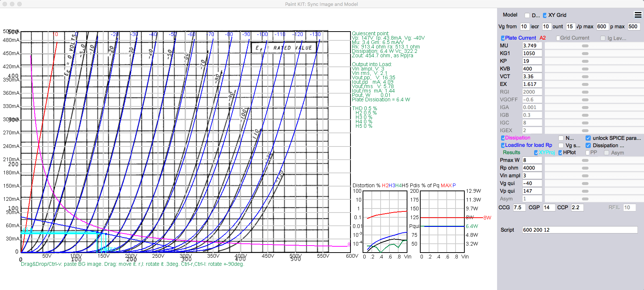Enable the Grid Current checkbox
Viewport: 644px width, 290px height.
(x=558, y=38)
